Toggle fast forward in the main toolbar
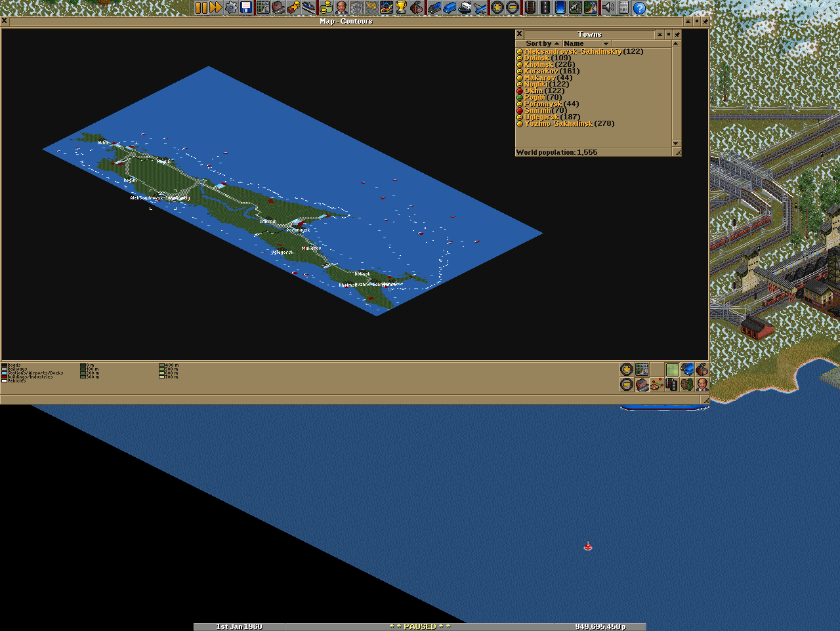 click(x=215, y=8)
